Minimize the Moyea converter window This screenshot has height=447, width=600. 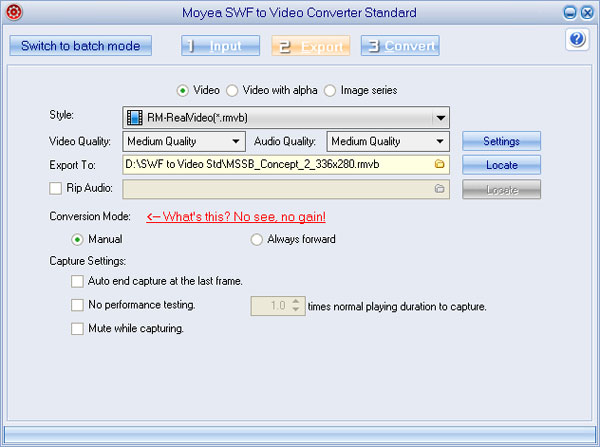569,13
